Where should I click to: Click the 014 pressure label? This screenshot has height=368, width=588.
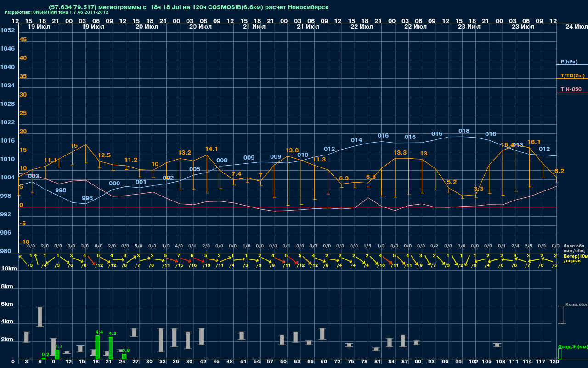[356, 140]
